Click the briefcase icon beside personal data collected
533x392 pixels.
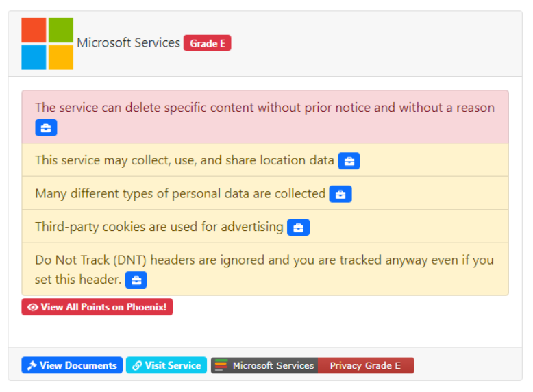click(340, 194)
